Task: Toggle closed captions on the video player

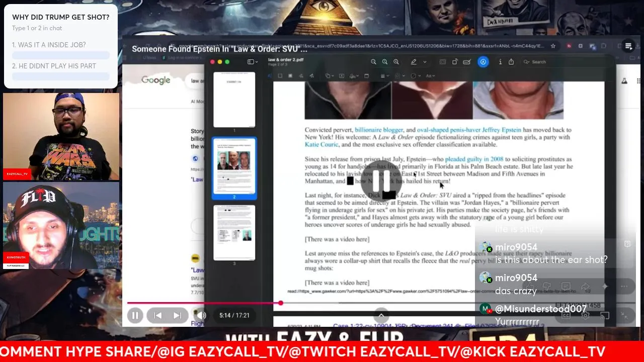Action: coord(566,315)
